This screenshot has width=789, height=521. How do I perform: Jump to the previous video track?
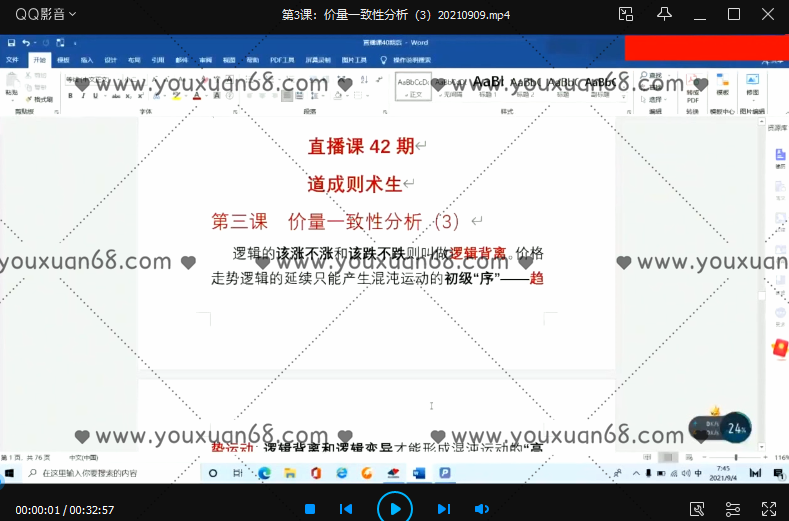tap(346, 509)
